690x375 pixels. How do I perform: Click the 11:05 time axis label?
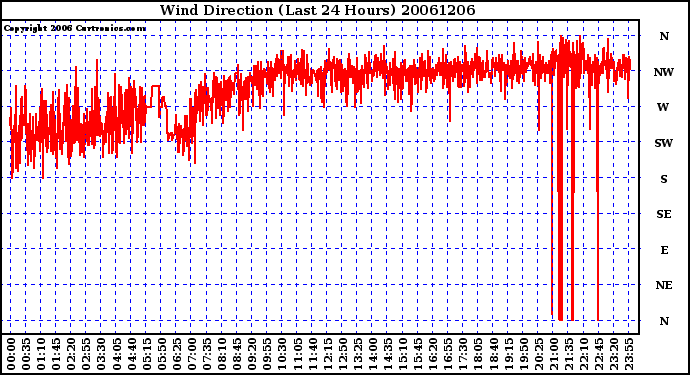pos(297,354)
